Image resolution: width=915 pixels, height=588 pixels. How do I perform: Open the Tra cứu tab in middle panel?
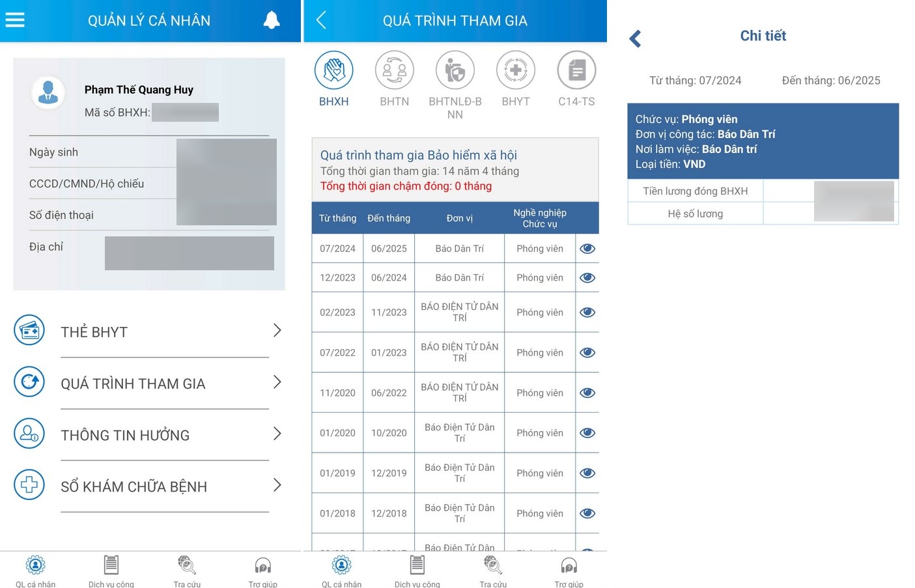(x=493, y=570)
